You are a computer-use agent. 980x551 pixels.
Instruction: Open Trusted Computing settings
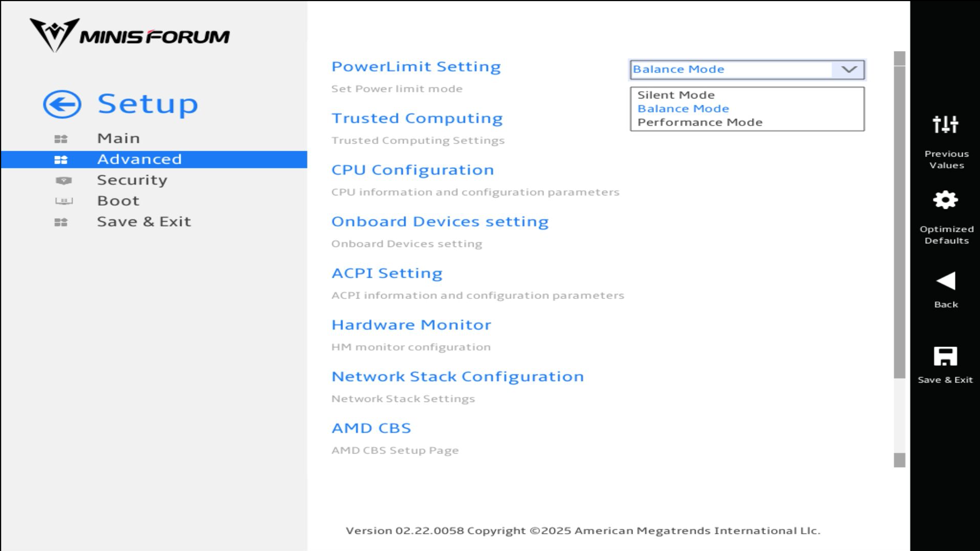(x=416, y=118)
